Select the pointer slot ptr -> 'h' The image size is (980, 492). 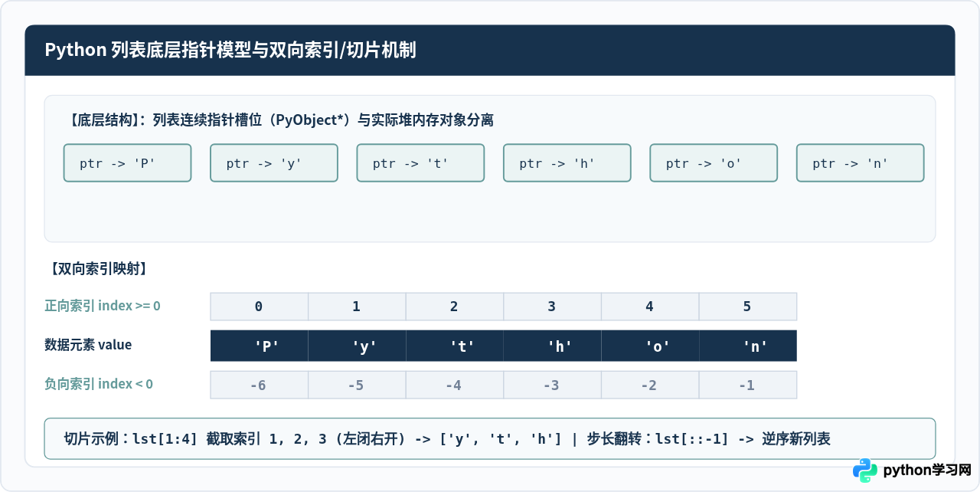coord(567,163)
